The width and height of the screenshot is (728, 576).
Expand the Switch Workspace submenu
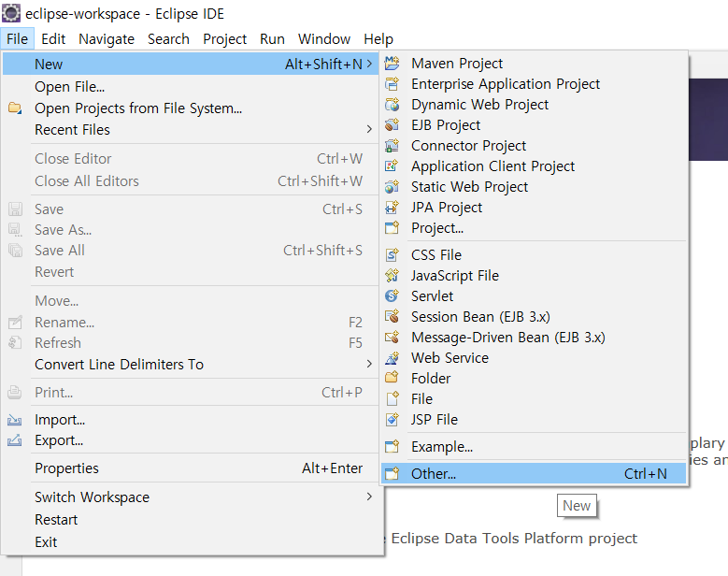point(369,497)
